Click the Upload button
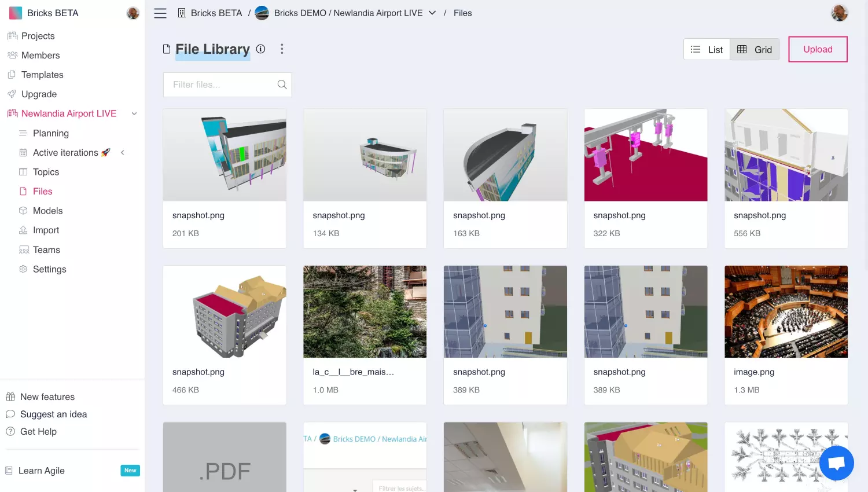 [x=818, y=49]
